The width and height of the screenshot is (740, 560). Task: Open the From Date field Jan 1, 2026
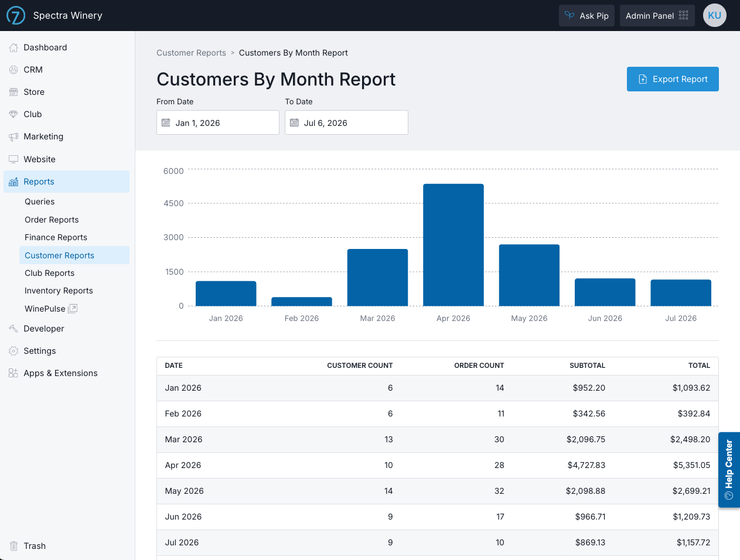[x=218, y=122]
